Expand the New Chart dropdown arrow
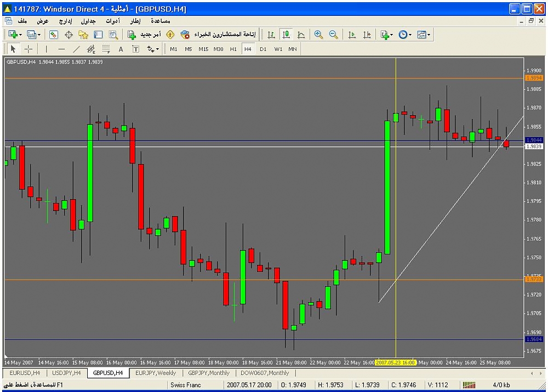Screen dimensions: 548x392 coord(21,35)
